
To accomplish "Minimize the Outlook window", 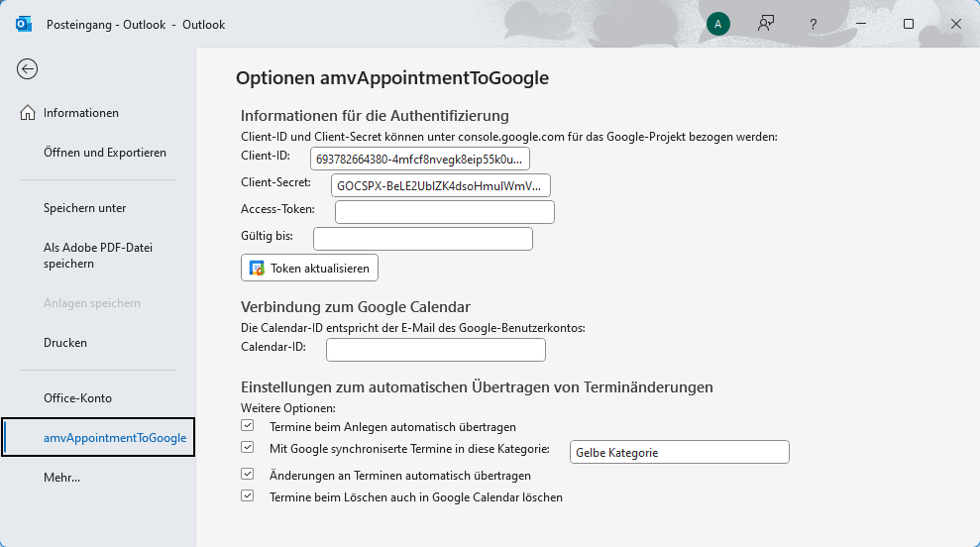I will (x=861, y=24).
